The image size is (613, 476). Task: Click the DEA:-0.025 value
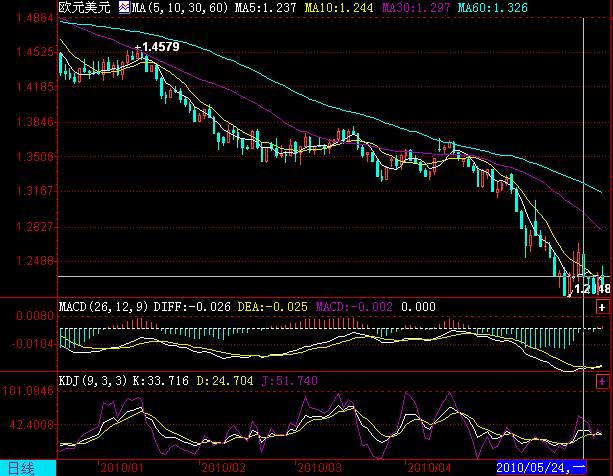point(272,307)
